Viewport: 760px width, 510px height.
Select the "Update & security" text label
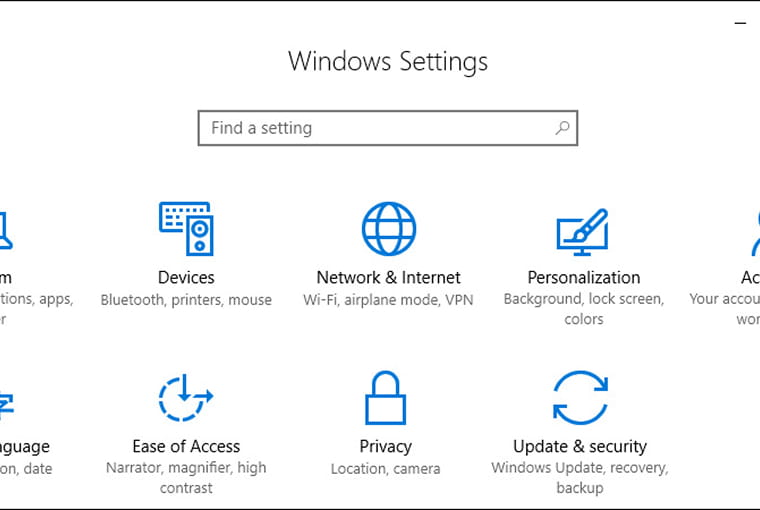coord(580,446)
